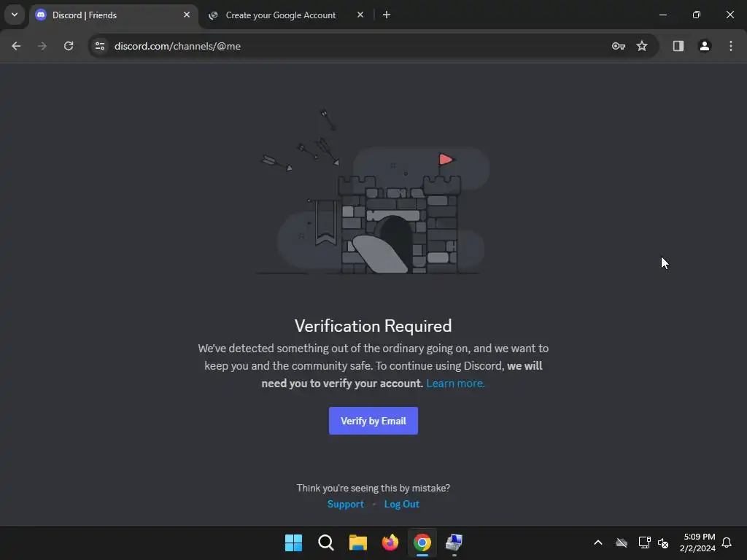Switch to the Discord | Friends tab
This screenshot has width=747, height=560.
pyautogui.click(x=113, y=15)
